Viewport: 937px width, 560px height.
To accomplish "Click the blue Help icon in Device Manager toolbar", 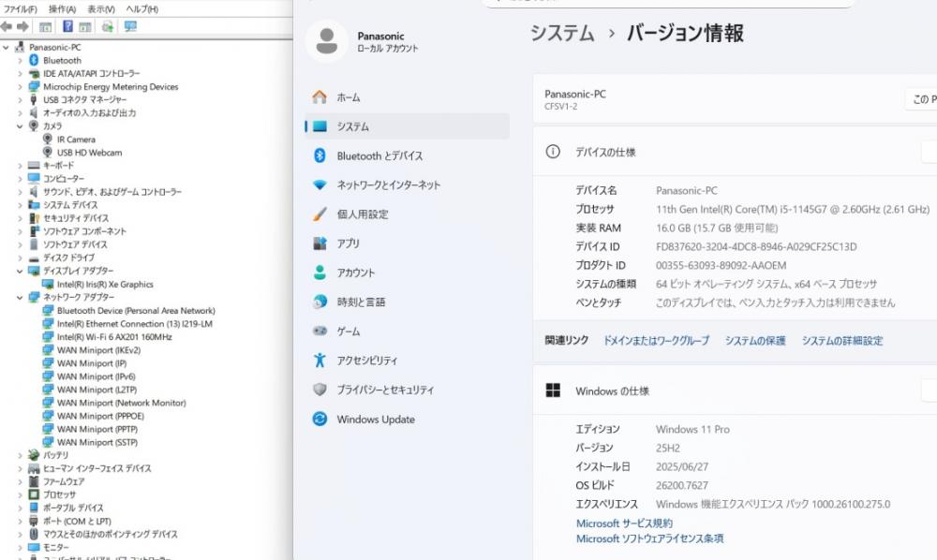I will (x=67, y=26).
